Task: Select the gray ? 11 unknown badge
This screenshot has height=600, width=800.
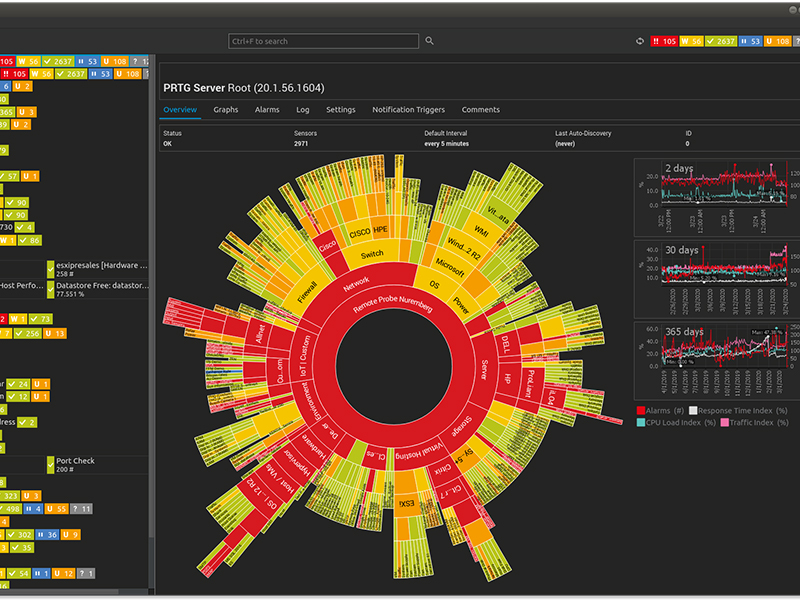Action: [x=81, y=509]
